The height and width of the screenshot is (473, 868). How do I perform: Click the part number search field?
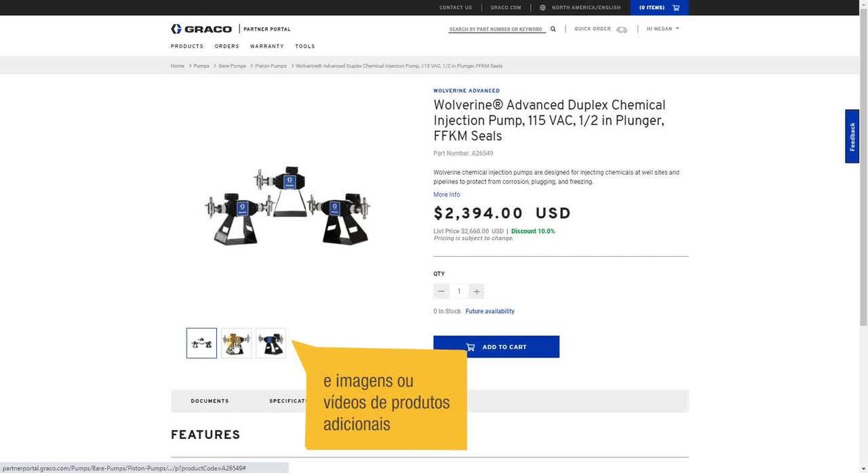coord(497,29)
